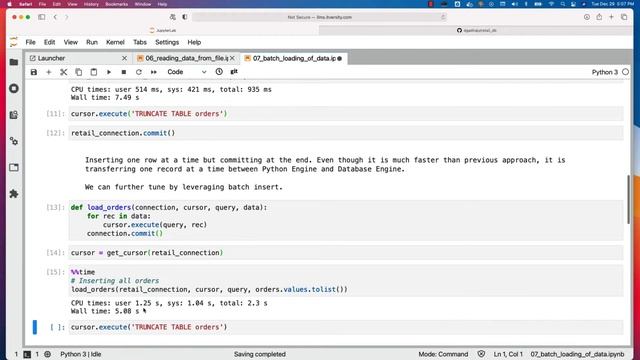640x360 pixels.
Task: Open the JupyterLab Help menu
Action: 194,42
